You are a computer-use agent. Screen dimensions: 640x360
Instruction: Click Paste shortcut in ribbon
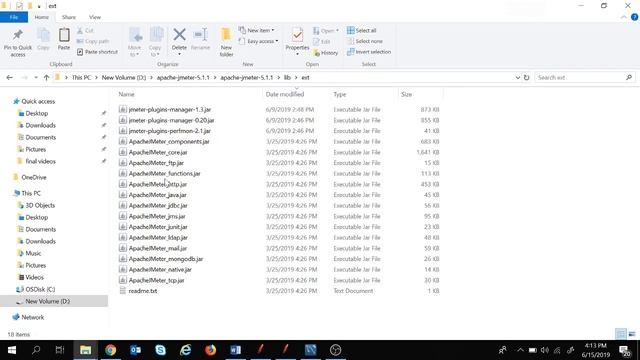[98, 52]
